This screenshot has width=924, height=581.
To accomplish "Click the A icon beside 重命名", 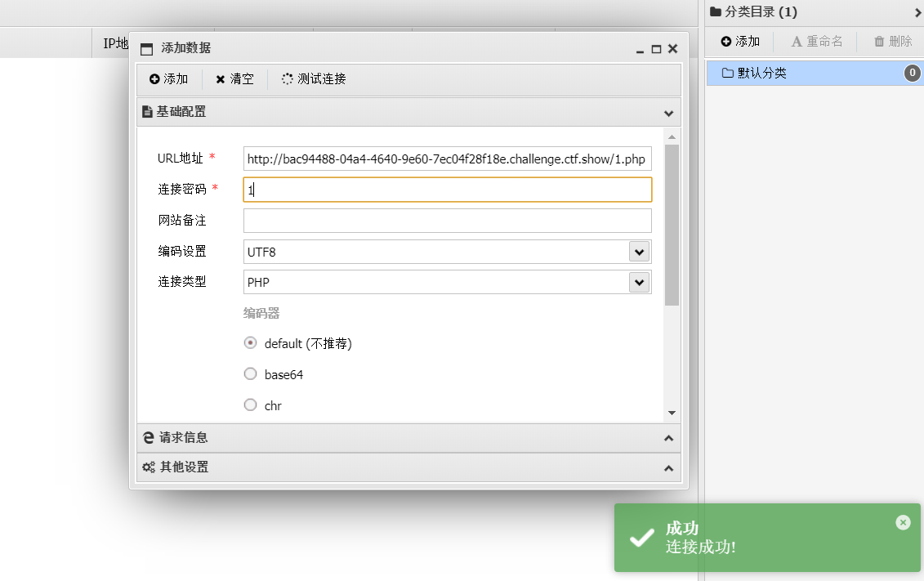I will coord(797,41).
